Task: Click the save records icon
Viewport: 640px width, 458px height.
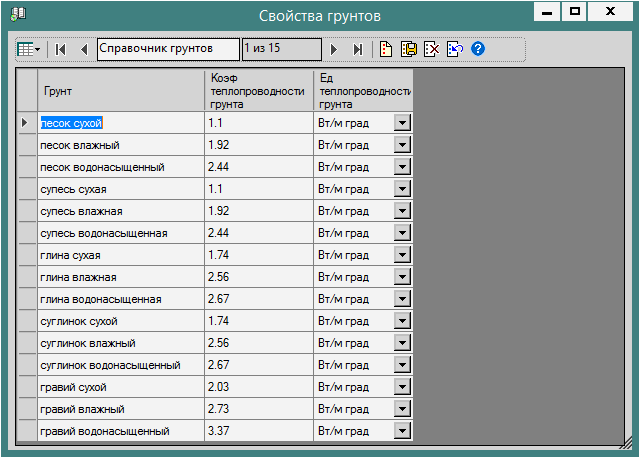Action: tap(409, 49)
